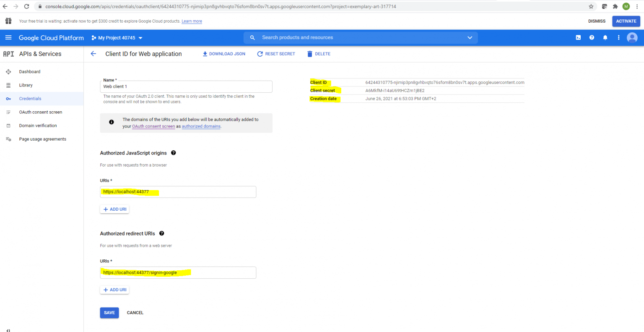Open the hamburger navigation menu

(x=8, y=38)
